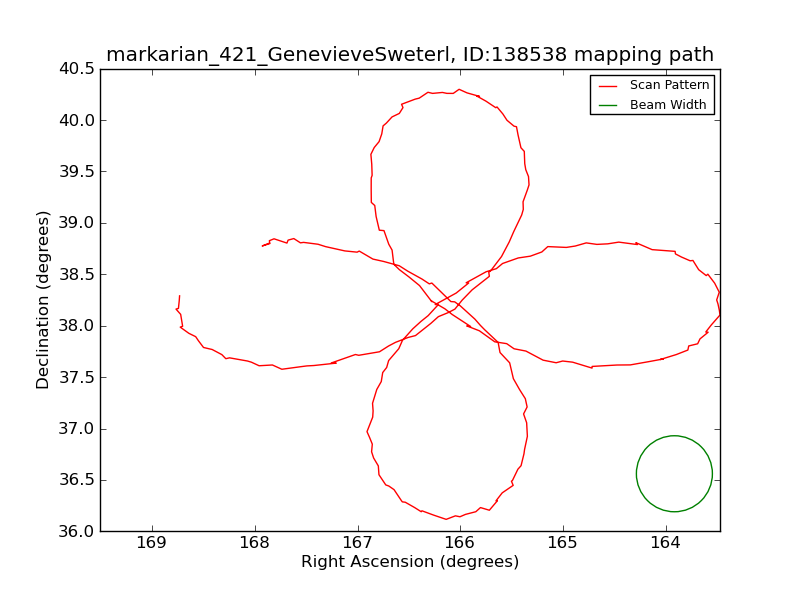Click the y-axis tick label '37.5'
The height and width of the screenshot is (600, 800).
click(x=77, y=377)
